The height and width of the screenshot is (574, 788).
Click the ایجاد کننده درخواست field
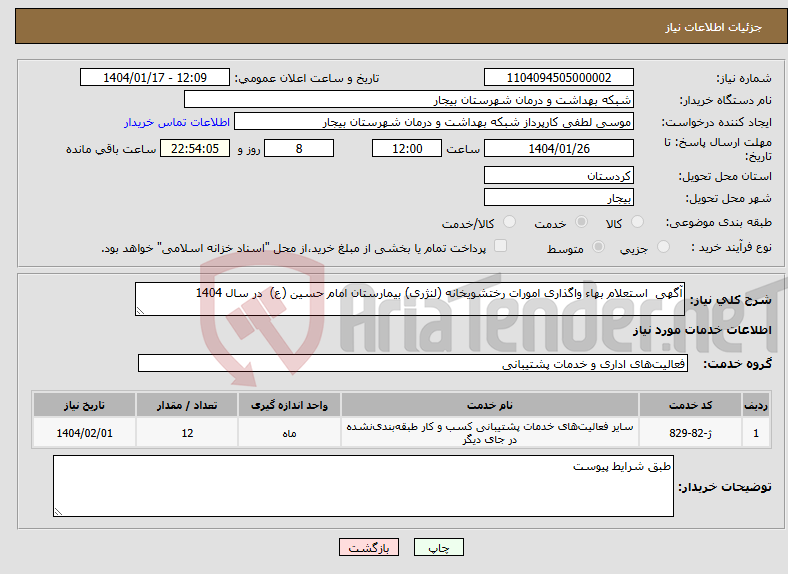click(434, 122)
